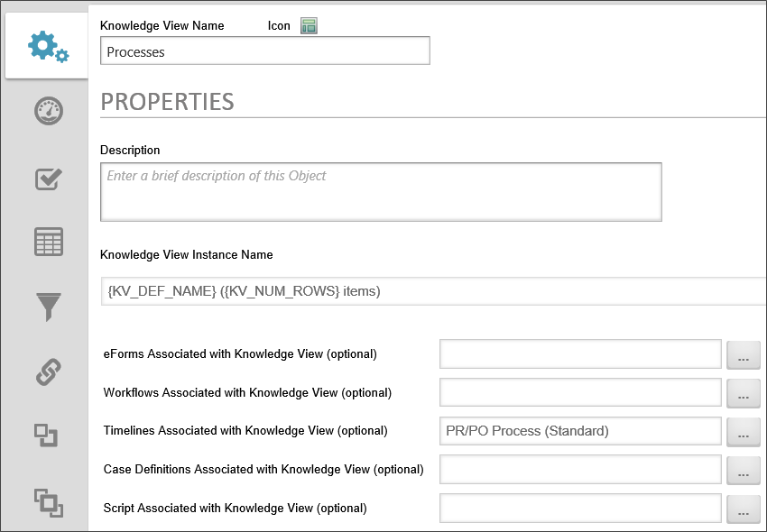
Task: Click the Knowledge View Instance Name field
Action: click(x=433, y=291)
